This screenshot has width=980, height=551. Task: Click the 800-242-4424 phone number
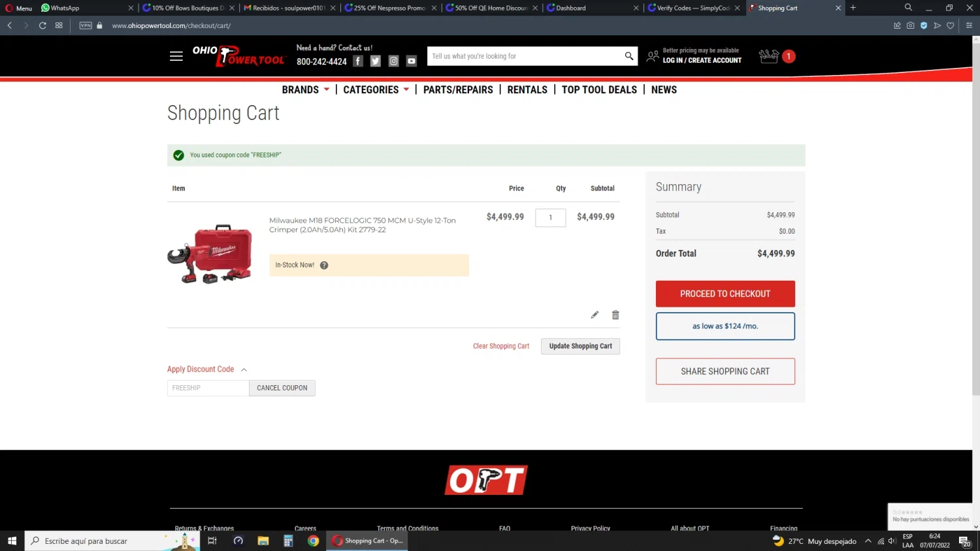pyautogui.click(x=321, y=61)
